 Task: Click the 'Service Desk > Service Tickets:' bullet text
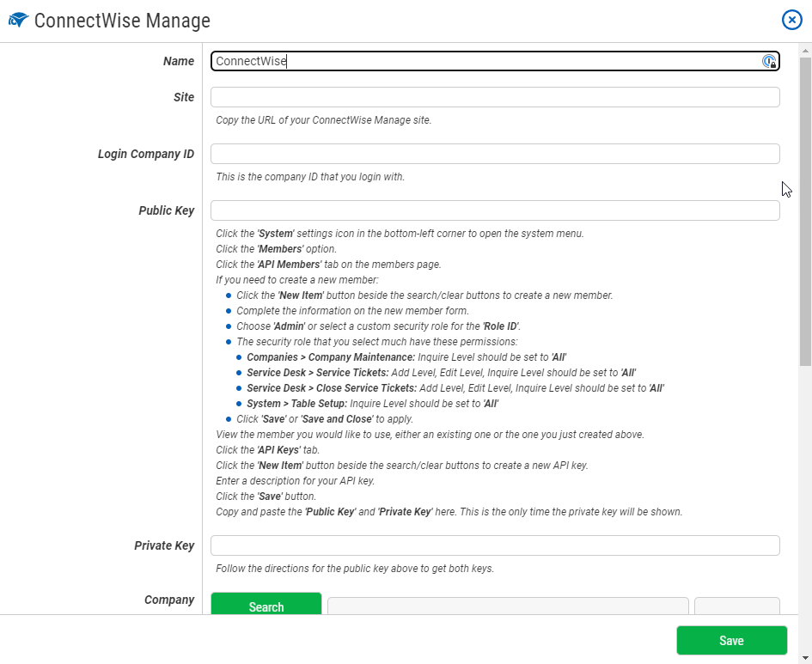coord(317,373)
